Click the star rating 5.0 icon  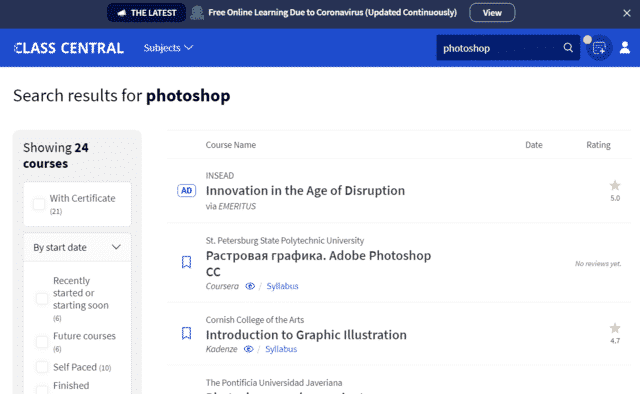[615, 186]
